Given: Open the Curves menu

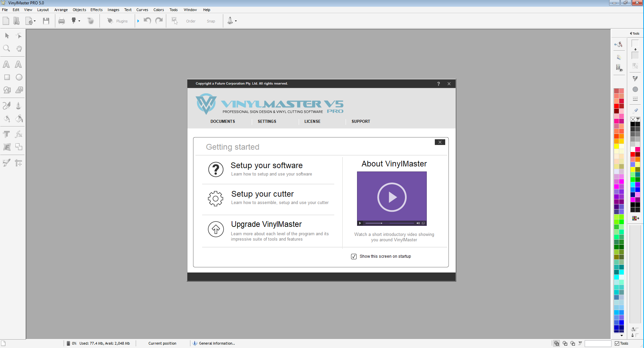Looking at the screenshot, I should 142,10.
